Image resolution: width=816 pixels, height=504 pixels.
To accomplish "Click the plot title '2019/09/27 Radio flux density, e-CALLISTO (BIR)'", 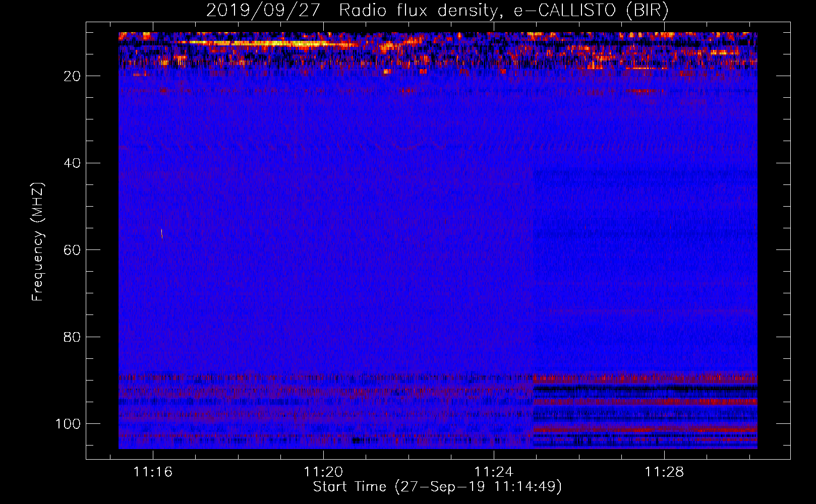I will [437, 11].
